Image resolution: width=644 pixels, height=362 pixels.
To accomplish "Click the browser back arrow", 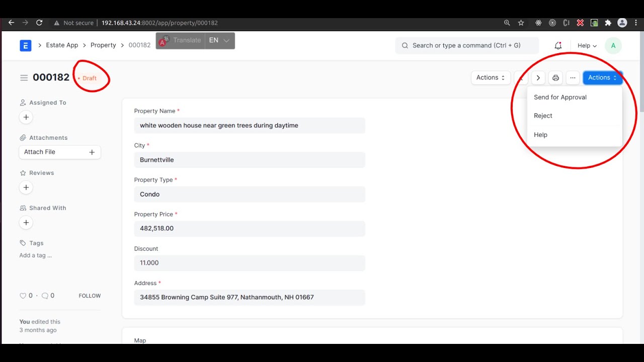I will pos(11,23).
